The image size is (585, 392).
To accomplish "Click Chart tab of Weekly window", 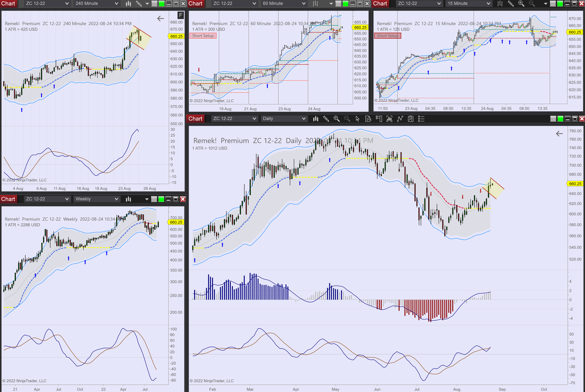I will (8, 199).
